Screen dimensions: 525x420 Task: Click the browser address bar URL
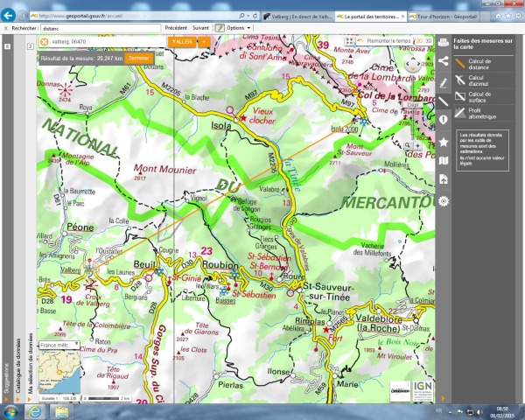pyautogui.click(x=134, y=16)
